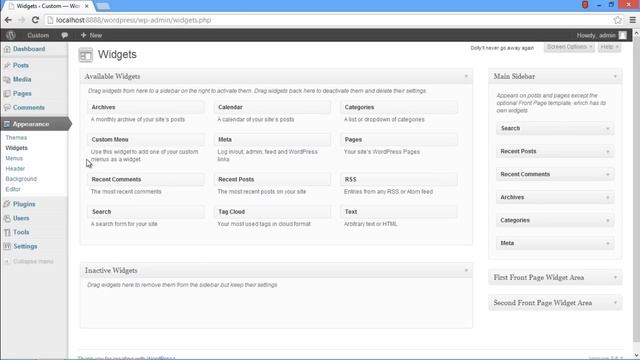Viewport: 640px width, 360px height.
Task: Open the + New admin bar menu
Action: coord(91,36)
